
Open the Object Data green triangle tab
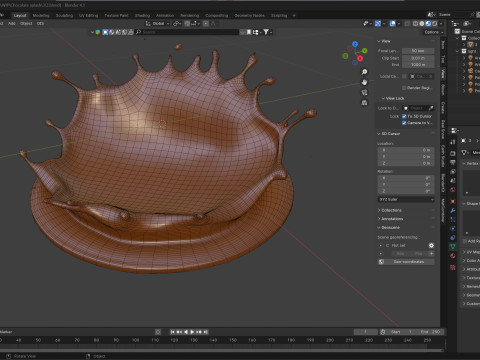pos(453,247)
